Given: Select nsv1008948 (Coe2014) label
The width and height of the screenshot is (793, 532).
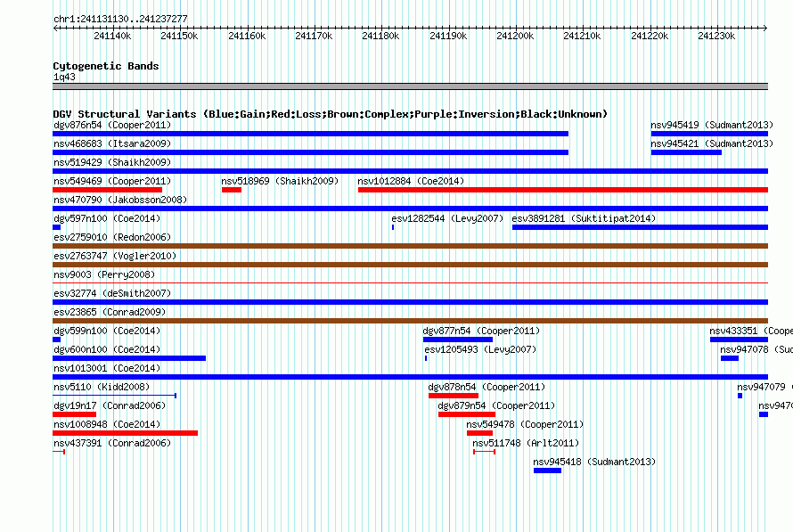Looking at the screenshot, I should tap(107, 424).
